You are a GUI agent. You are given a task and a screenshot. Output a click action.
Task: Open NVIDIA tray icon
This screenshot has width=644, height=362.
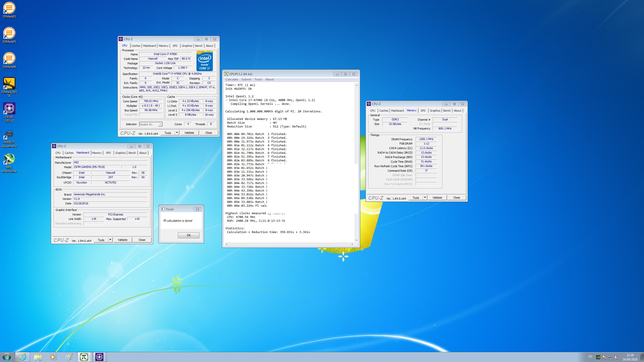(598, 357)
